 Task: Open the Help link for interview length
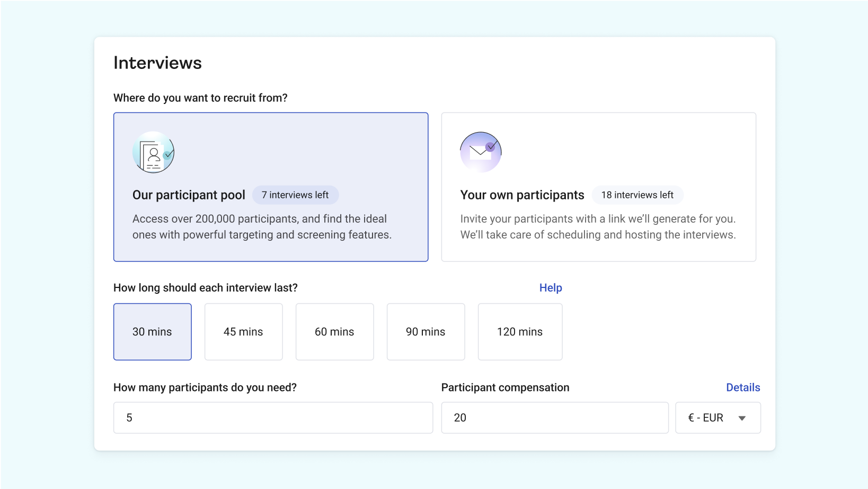[551, 288]
